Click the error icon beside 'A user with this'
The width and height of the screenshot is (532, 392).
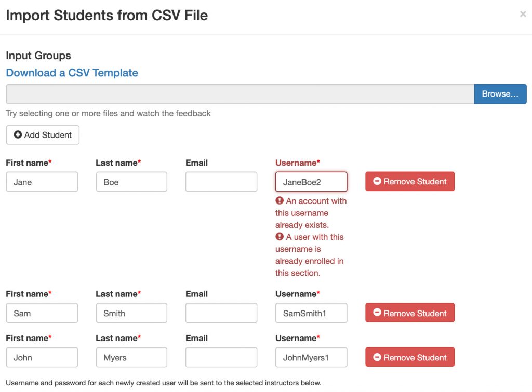pos(279,237)
